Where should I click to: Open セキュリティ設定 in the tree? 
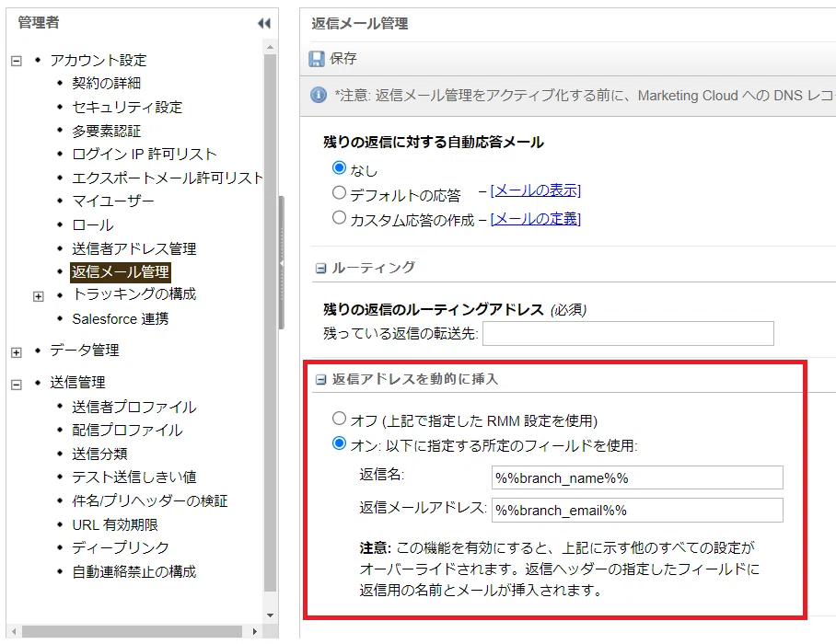point(127,107)
